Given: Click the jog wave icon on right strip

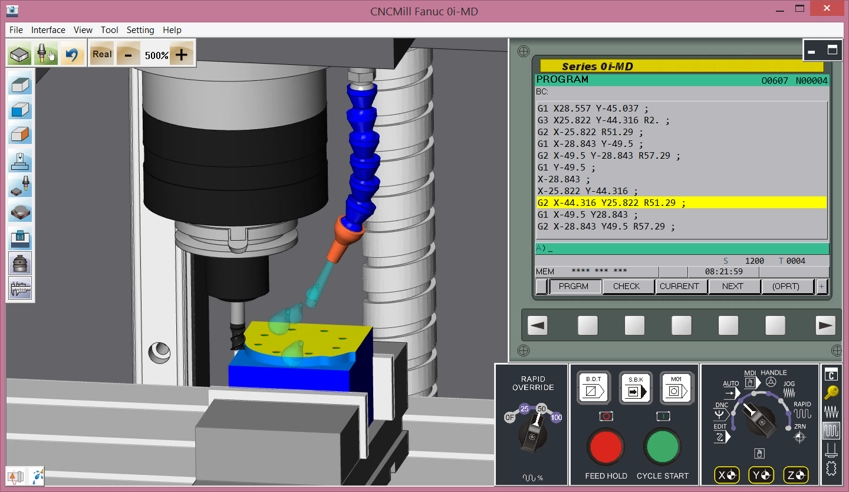Looking at the screenshot, I should point(831,412).
